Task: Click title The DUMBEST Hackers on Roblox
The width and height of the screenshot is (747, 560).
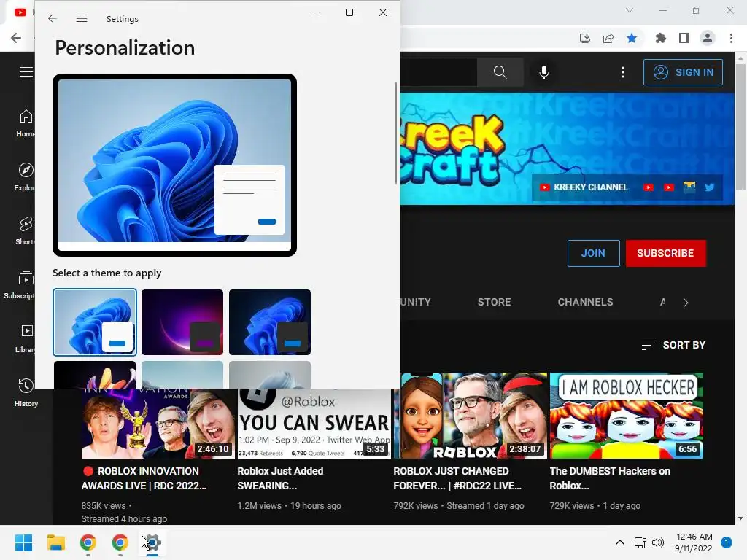Action: pyautogui.click(x=610, y=478)
